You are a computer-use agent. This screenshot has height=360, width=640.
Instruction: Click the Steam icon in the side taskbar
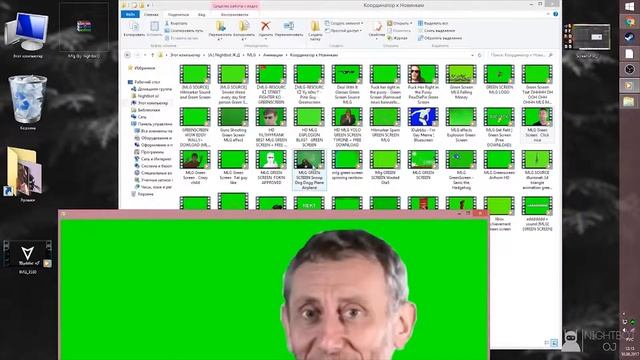[x=629, y=38]
